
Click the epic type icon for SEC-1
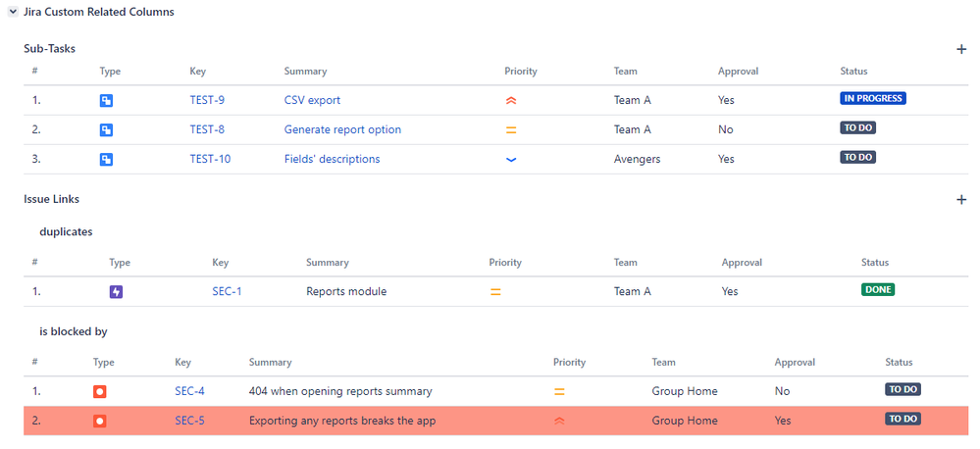[116, 291]
